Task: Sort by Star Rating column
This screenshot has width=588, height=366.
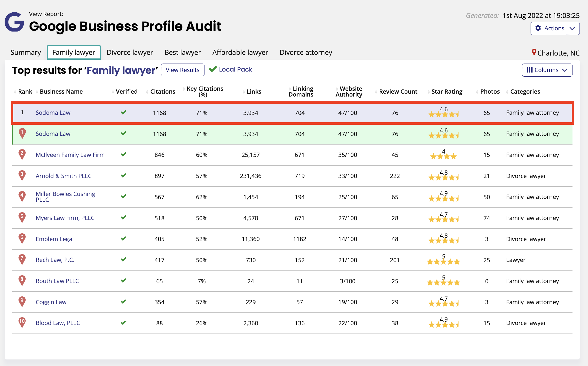Action: pos(445,92)
